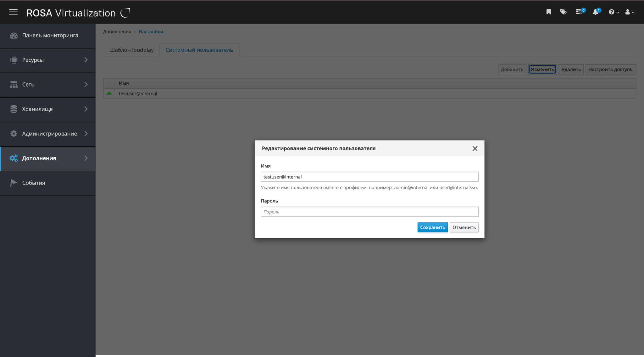Focus the Пароль input field

click(369, 212)
